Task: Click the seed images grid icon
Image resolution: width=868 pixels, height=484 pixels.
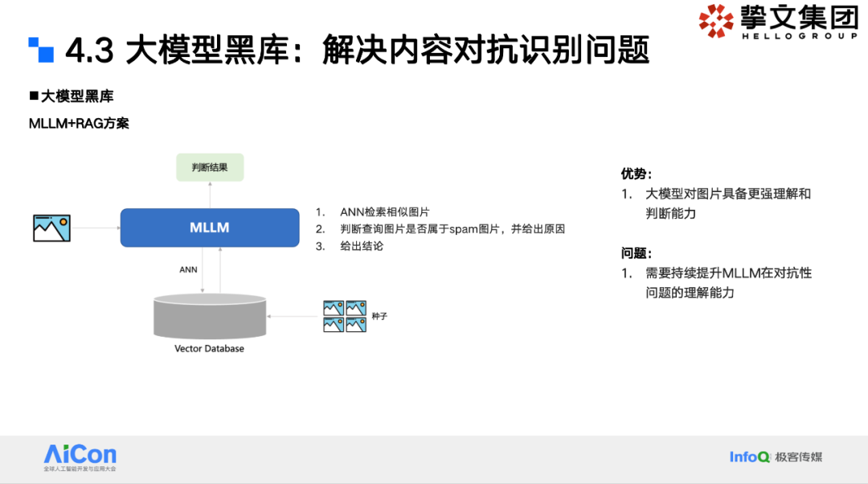Action: click(x=344, y=316)
